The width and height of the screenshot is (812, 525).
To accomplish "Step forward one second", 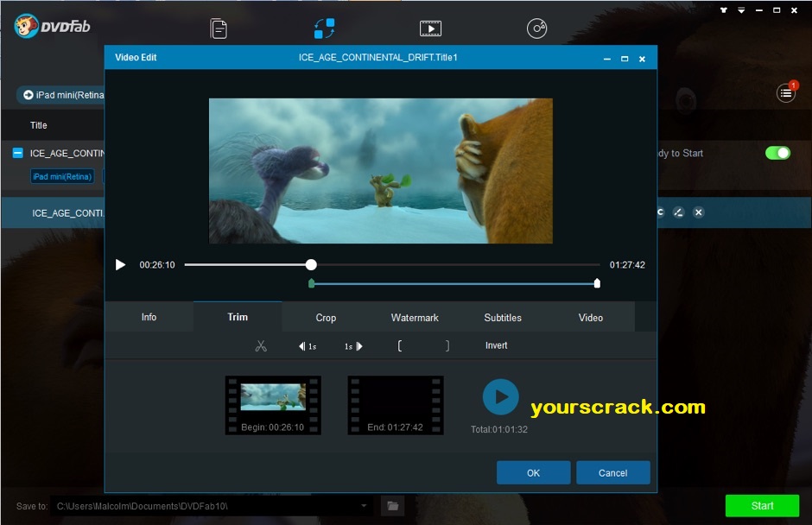I will coord(353,346).
